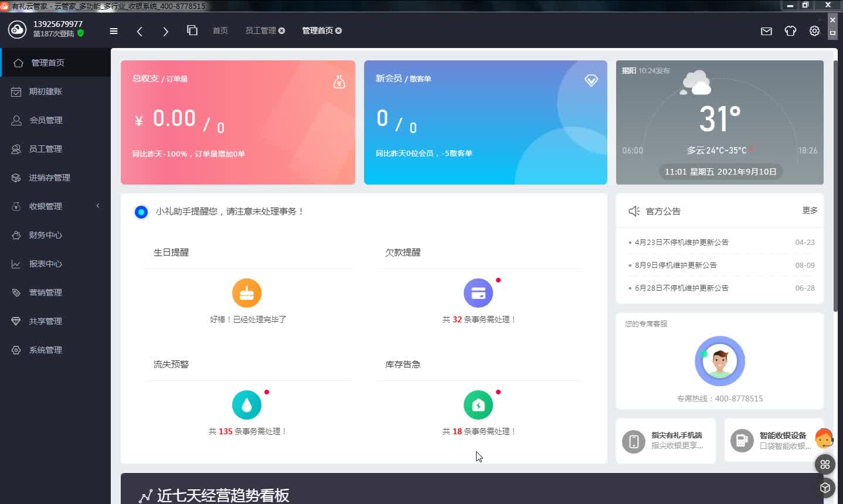The width and height of the screenshot is (843, 504).
Task: Click the 会员管理 person icon
Action: click(x=16, y=120)
